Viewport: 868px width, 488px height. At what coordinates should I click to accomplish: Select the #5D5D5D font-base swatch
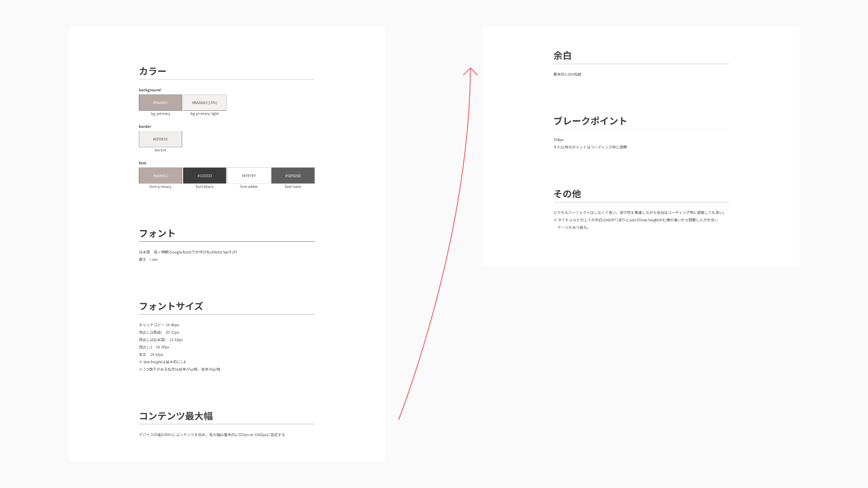pyautogui.click(x=293, y=176)
